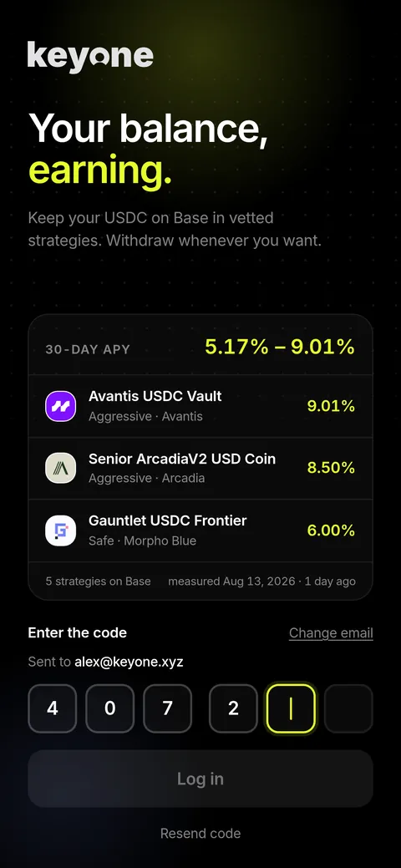Click the empty sixth code box
Viewport: 401px width, 868px height.
pyautogui.click(x=348, y=708)
